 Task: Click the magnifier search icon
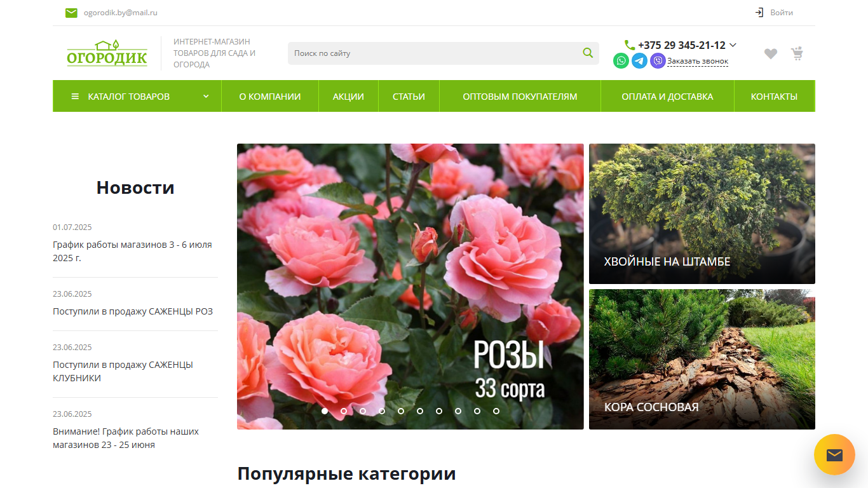click(588, 53)
